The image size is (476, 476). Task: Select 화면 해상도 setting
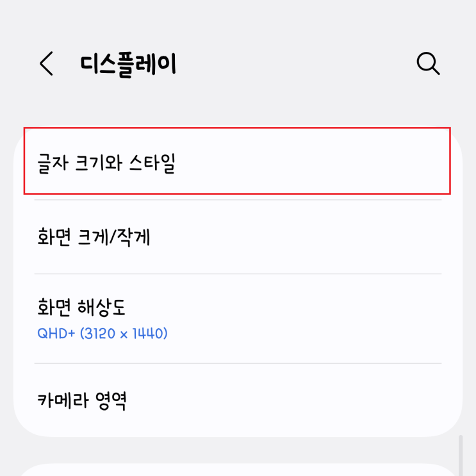coord(238,318)
